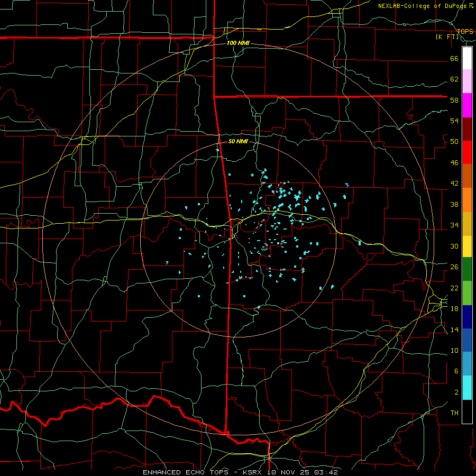
Task: Click the legend value 2
Action: pyautogui.click(x=456, y=392)
